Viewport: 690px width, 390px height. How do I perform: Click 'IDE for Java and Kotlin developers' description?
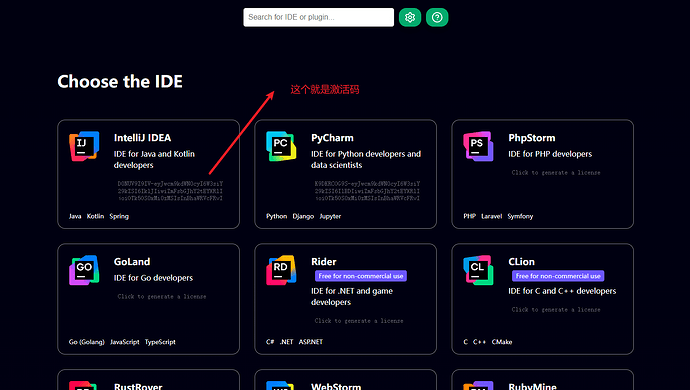coord(154,159)
